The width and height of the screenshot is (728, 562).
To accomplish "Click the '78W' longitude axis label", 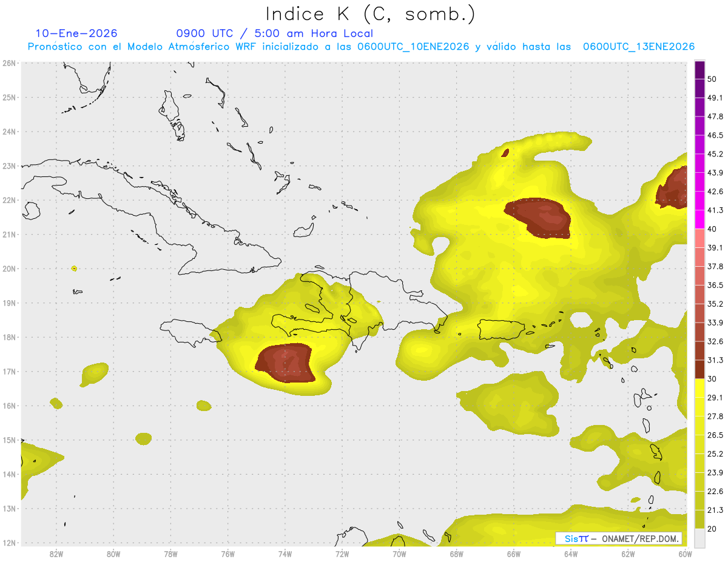I will 170,554.
